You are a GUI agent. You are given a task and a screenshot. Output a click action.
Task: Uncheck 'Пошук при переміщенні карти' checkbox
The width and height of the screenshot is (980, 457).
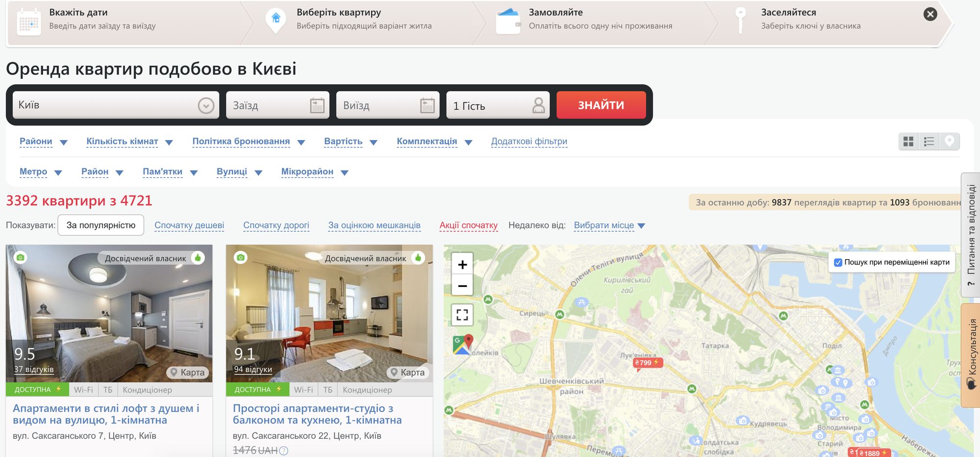[838, 263]
